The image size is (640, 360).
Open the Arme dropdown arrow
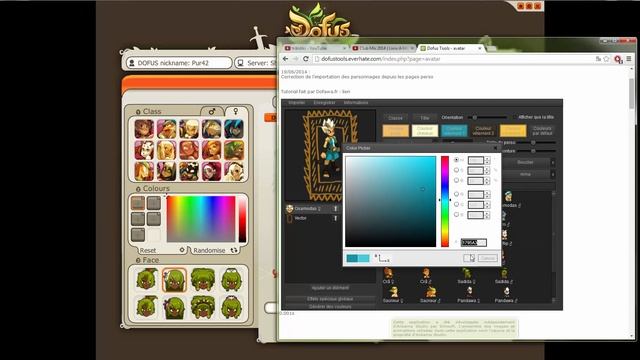[x=553, y=174]
